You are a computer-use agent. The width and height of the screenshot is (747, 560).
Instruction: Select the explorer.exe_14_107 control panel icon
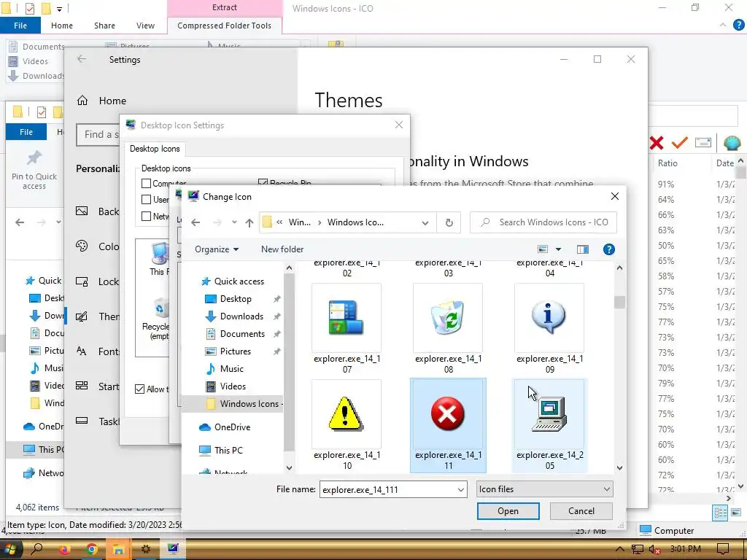[347, 329]
